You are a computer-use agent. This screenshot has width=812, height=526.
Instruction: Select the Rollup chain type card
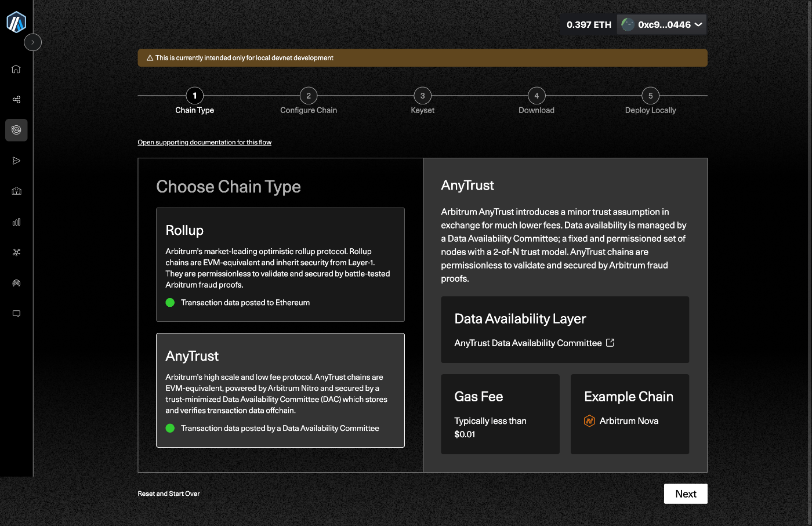click(280, 264)
